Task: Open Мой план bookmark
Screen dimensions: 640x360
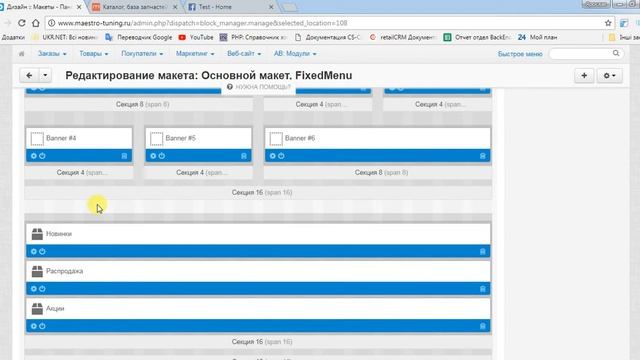Action: [538, 37]
